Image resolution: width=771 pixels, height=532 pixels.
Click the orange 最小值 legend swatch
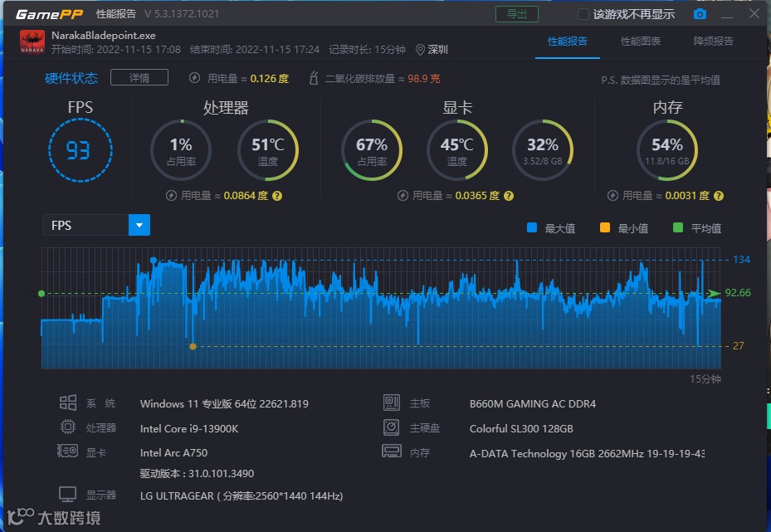605,227
